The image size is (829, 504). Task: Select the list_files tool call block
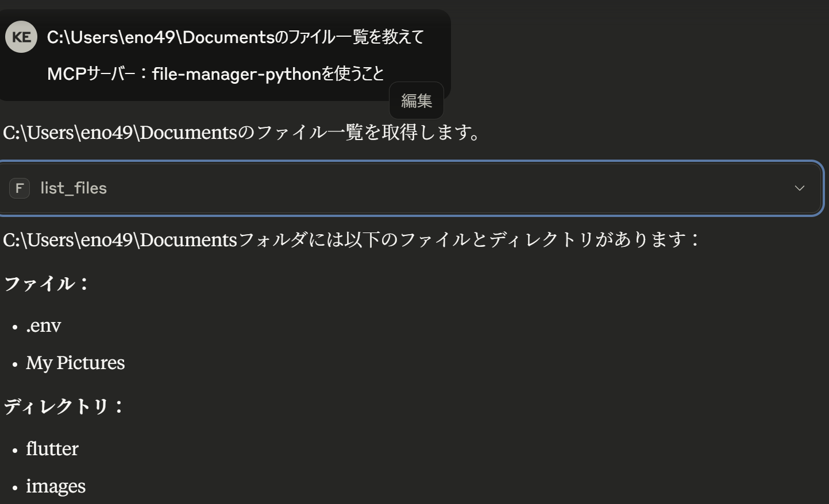pos(402,188)
